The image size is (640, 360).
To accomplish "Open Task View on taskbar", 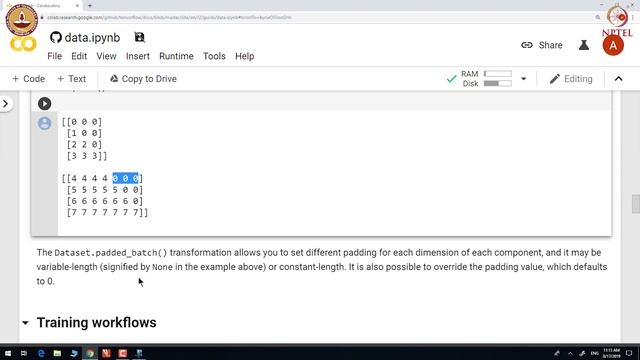I will tap(24, 353).
